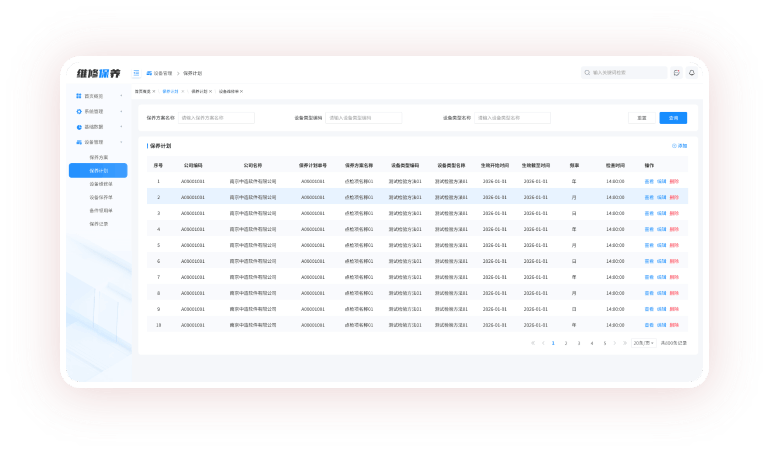Click the 添加 add link above table
Viewport: 769px width, 452px height.
680,146
